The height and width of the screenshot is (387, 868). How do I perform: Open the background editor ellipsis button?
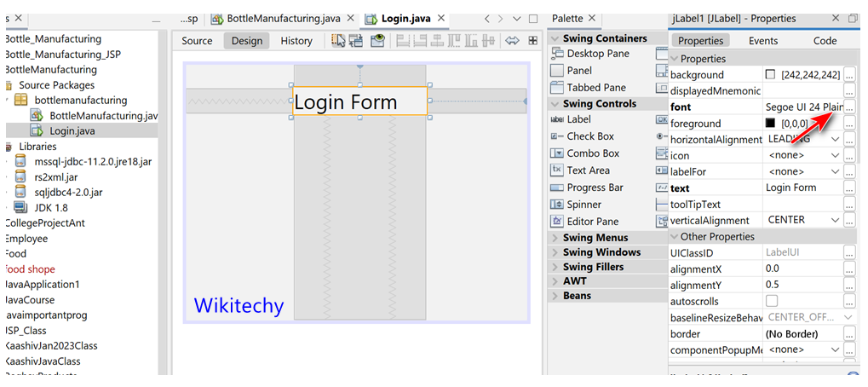click(850, 75)
